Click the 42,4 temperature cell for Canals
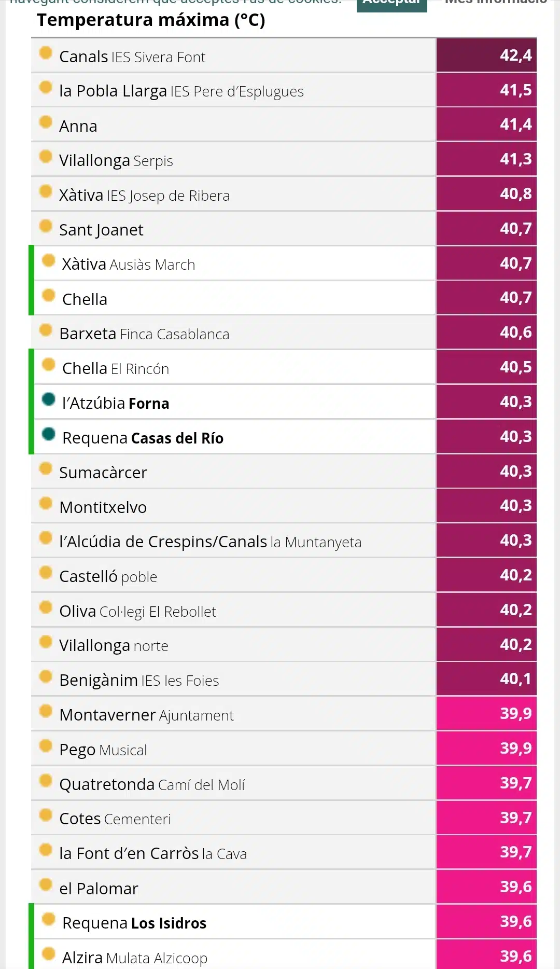Viewport: 560px width, 969px height. tap(486, 55)
